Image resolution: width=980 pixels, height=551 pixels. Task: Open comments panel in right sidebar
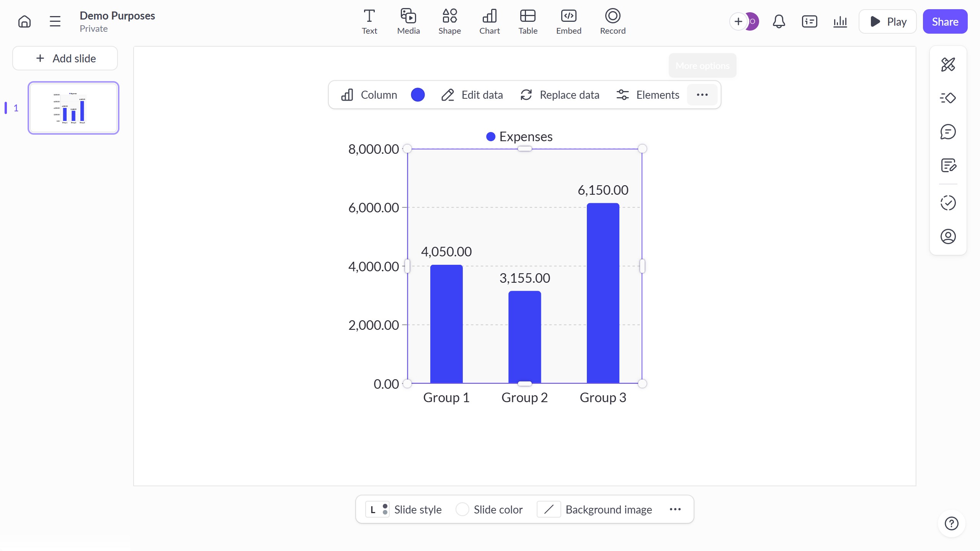click(948, 132)
